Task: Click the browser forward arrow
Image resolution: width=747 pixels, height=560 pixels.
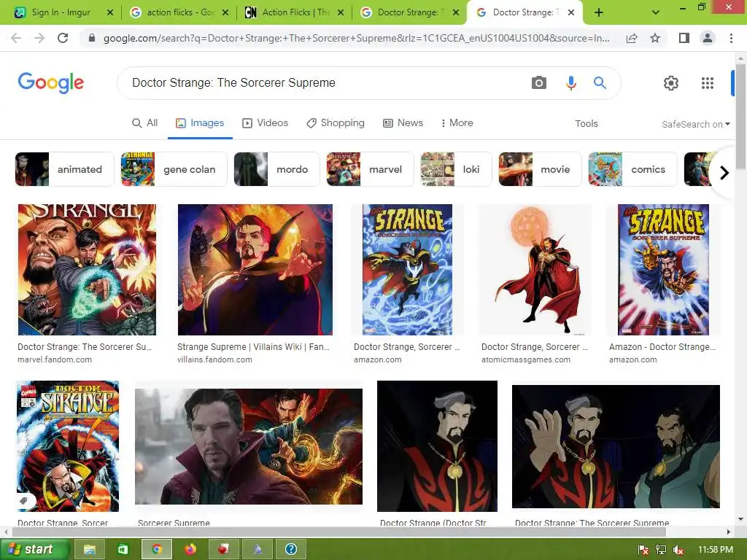Action: pos(39,38)
